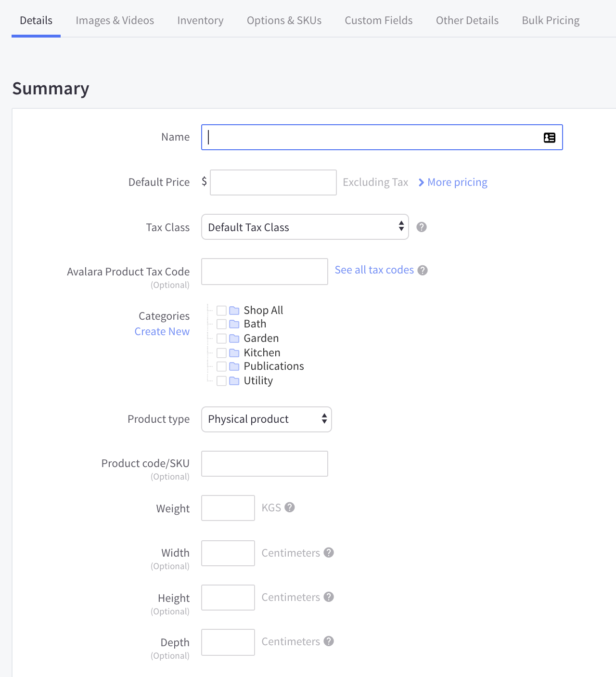
Task: Click the Create New category link
Action: pyautogui.click(x=162, y=332)
